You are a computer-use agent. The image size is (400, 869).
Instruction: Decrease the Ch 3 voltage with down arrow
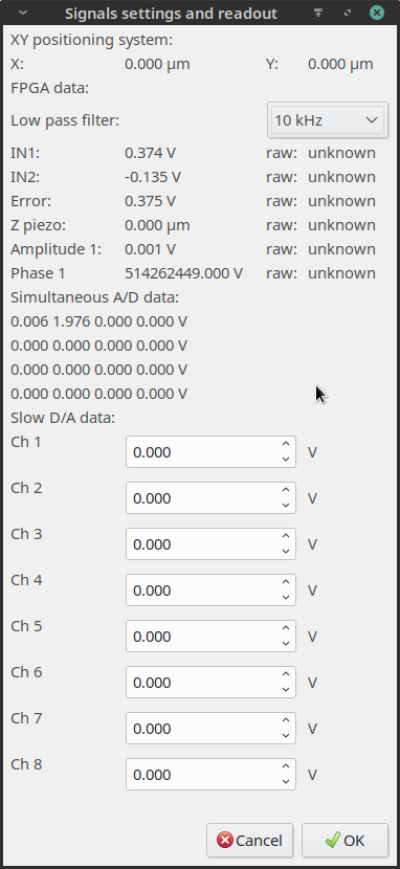pos(285,551)
